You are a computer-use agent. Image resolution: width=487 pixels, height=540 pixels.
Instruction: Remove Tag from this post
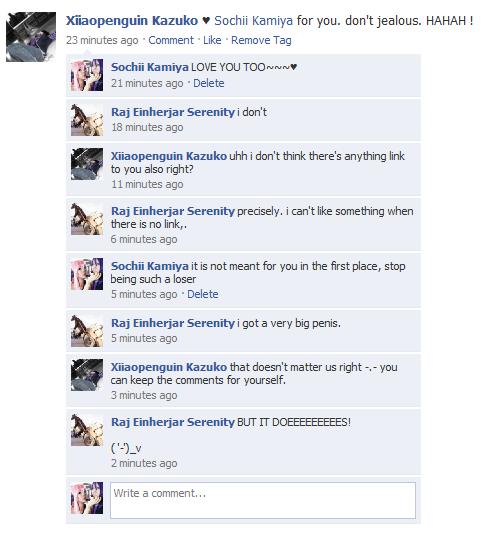(x=261, y=40)
